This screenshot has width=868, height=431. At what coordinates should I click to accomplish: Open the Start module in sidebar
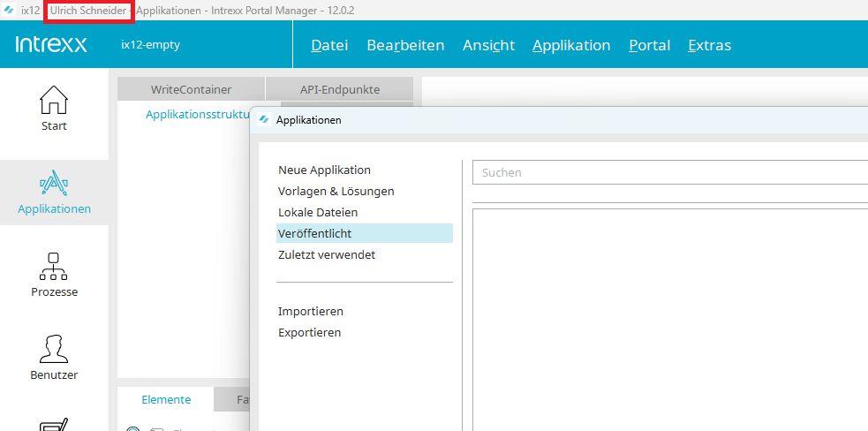coord(54,110)
